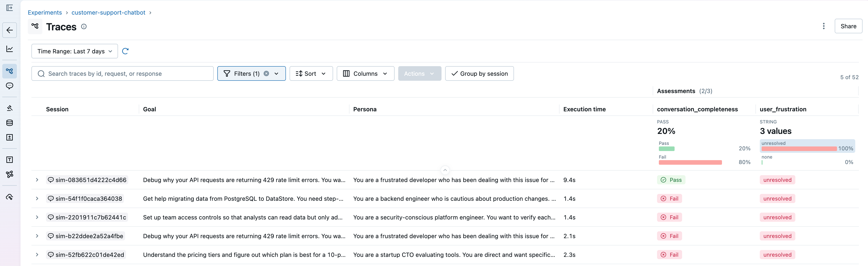Open the database datasets sidebar icon
The width and height of the screenshot is (868, 266).
pos(9,123)
